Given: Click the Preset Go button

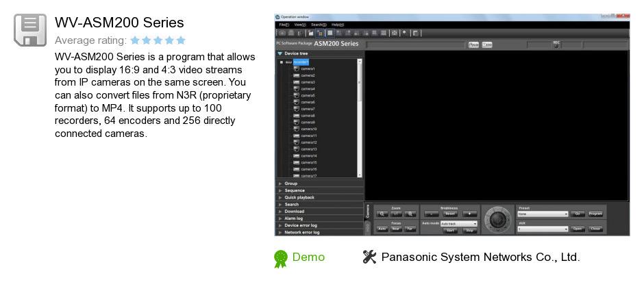Looking at the screenshot, I should tap(578, 214).
